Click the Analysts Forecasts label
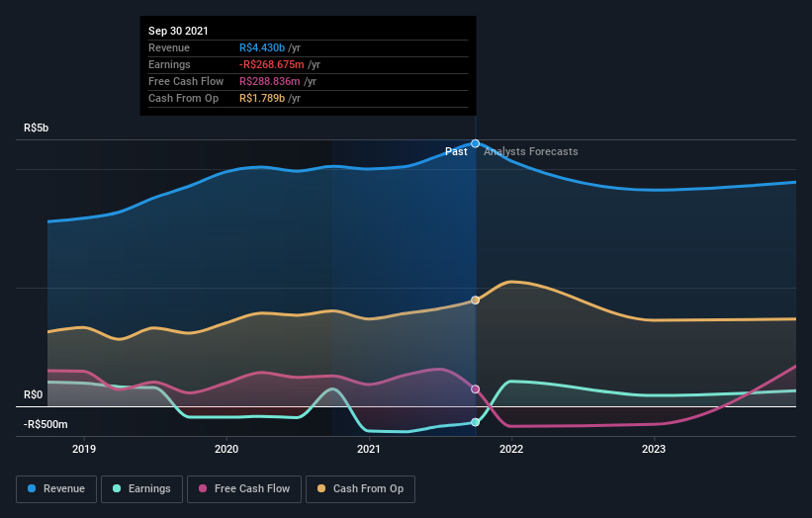 point(531,151)
